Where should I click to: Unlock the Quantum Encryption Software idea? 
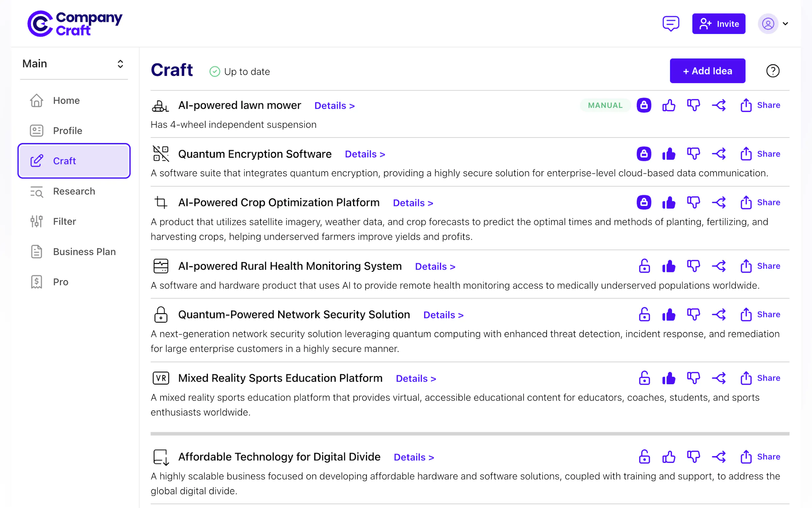click(x=644, y=154)
